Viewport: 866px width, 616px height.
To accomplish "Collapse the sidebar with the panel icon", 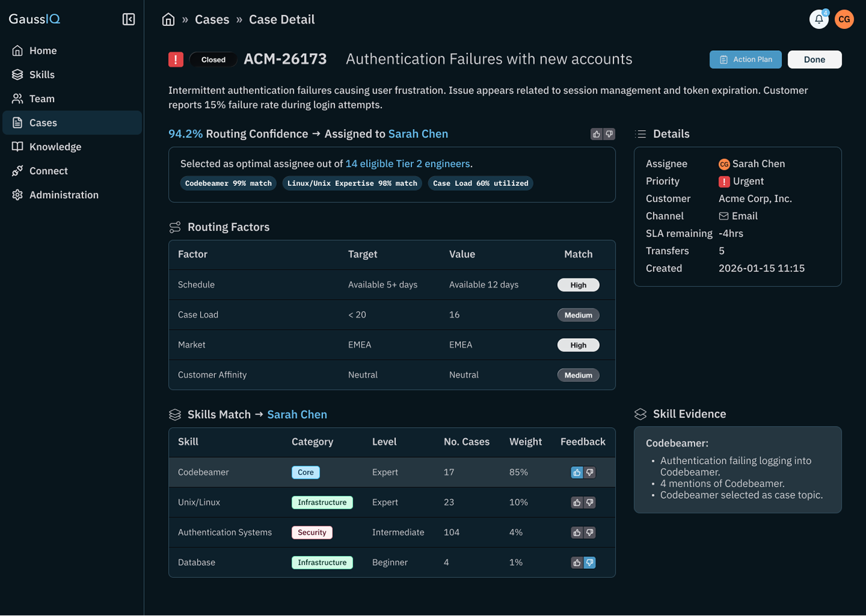I will pos(129,19).
